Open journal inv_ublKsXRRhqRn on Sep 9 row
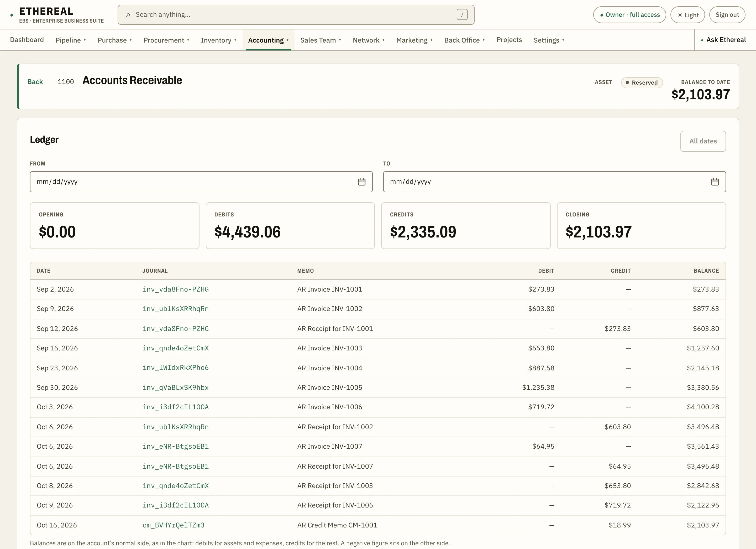756x549 pixels. 176,309
